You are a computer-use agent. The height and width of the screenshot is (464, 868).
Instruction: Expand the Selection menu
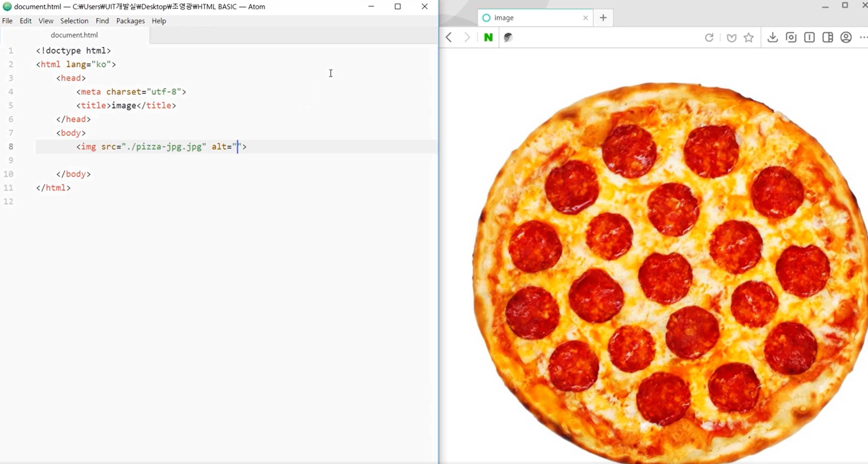coord(74,21)
